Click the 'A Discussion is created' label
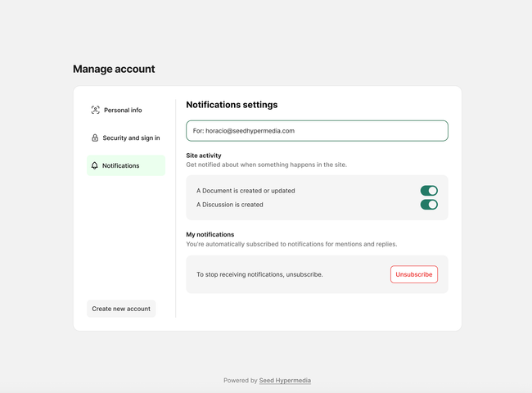532x393 pixels. [x=229, y=205]
